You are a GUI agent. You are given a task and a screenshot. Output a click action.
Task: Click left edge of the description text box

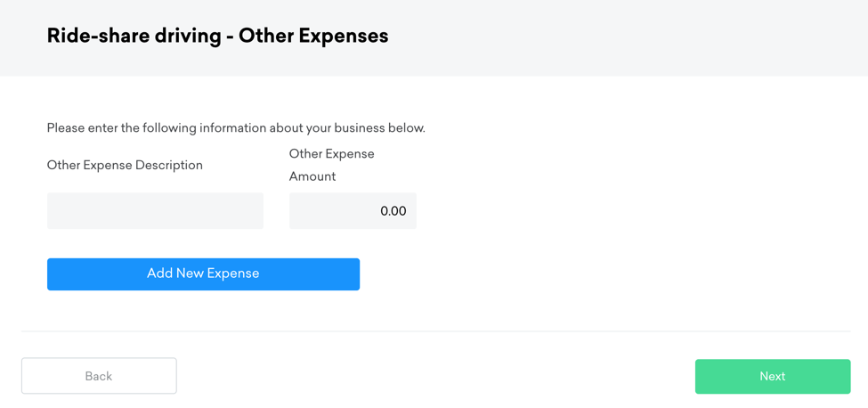tap(53, 211)
